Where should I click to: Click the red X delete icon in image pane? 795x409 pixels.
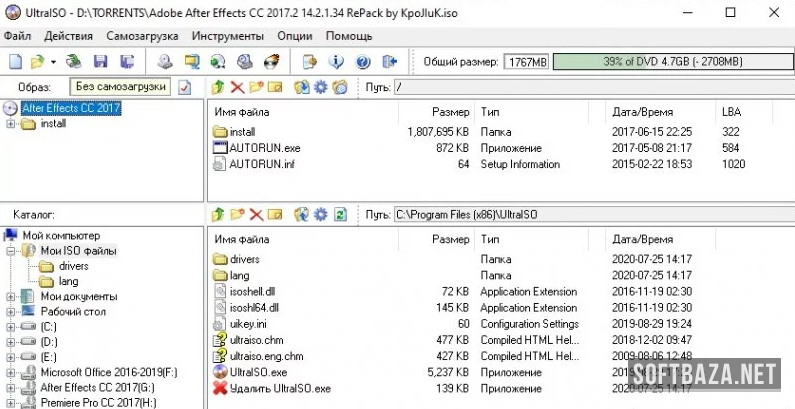coord(237,88)
